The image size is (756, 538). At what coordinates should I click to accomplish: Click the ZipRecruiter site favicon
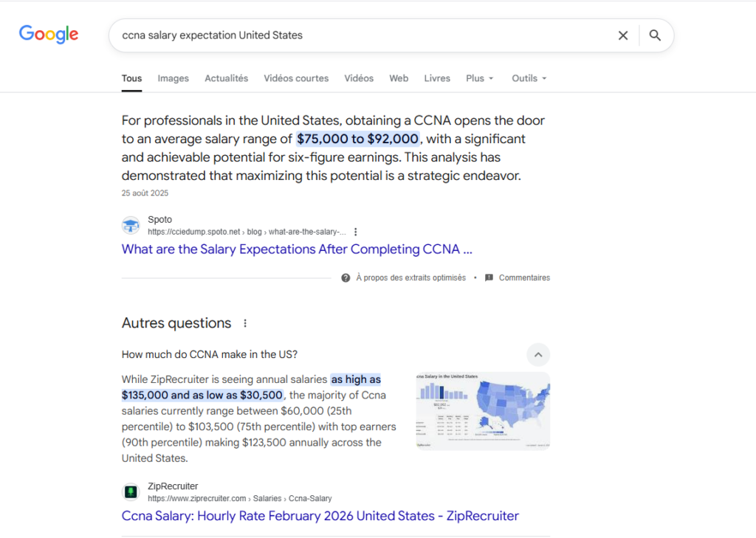(131, 492)
